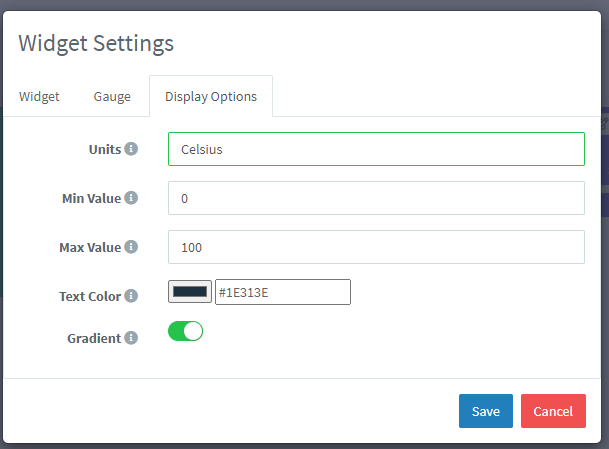This screenshot has width=609, height=449.
Task: Click the Min Value info icon
Action: click(x=131, y=198)
